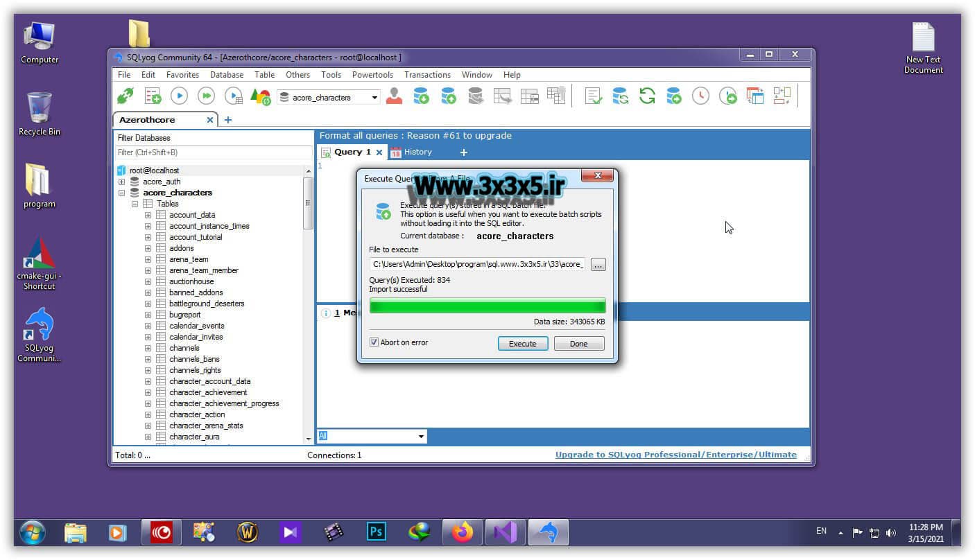Click the table export arrow icon
The image size is (975, 560).
point(503,96)
